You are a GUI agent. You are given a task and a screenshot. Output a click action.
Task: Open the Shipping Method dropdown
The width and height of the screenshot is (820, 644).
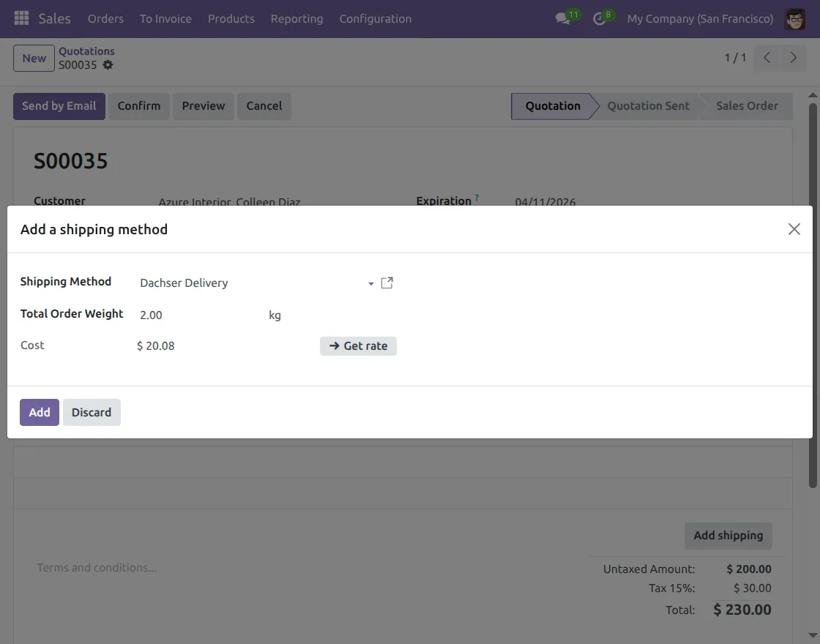(x=370, y=283)
